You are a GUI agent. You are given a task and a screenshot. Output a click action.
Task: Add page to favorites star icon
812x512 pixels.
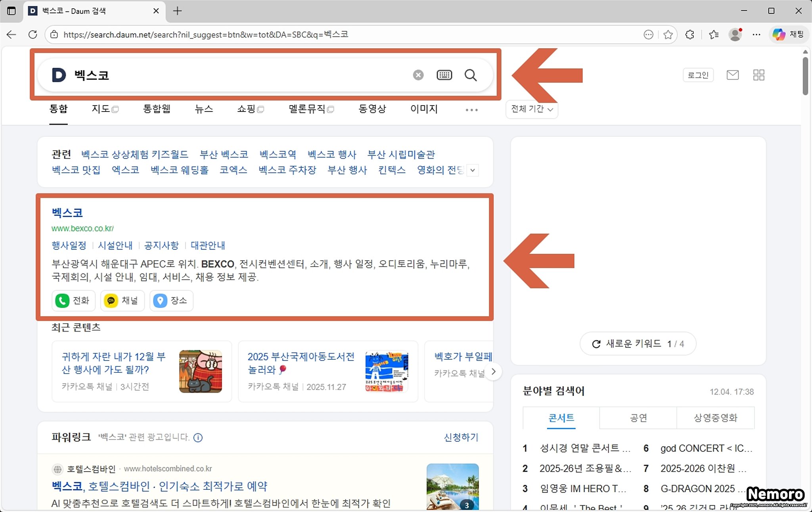tap(668, 35)
